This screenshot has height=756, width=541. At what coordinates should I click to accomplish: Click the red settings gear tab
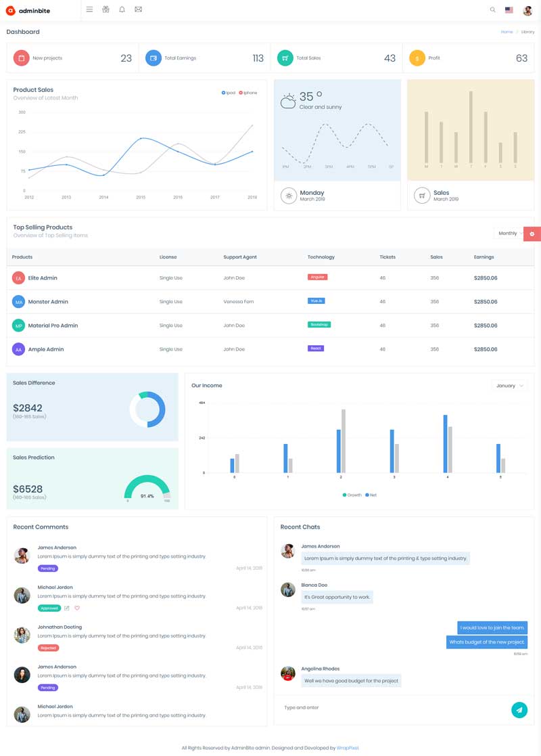(532, 234)
